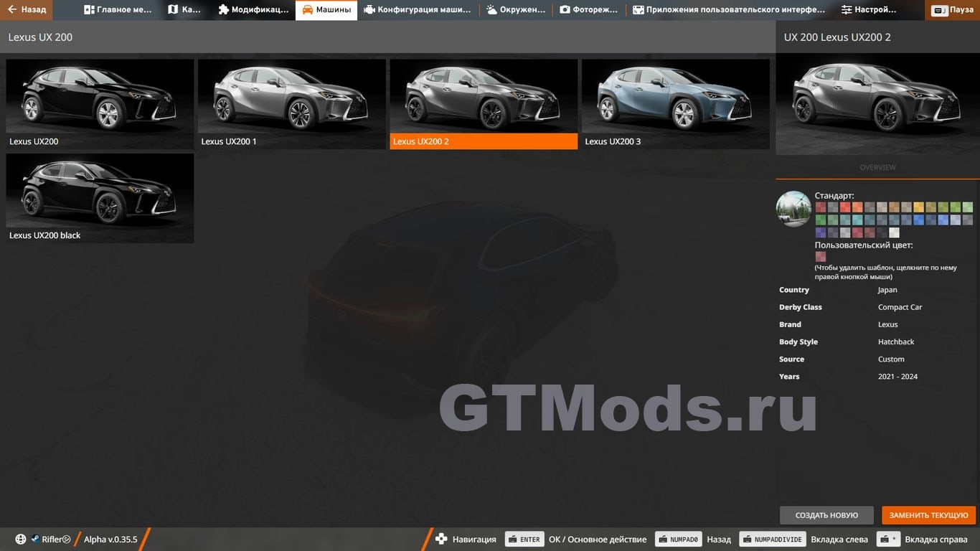Pick the yellow standard color swatch
This screenshot has width=980, height=551.
(918, 207)
